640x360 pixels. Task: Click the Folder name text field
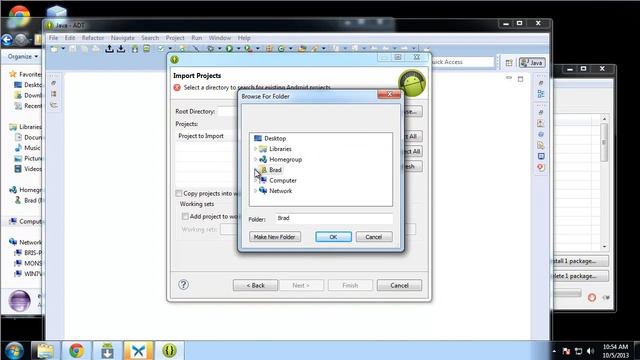(334, 218)
